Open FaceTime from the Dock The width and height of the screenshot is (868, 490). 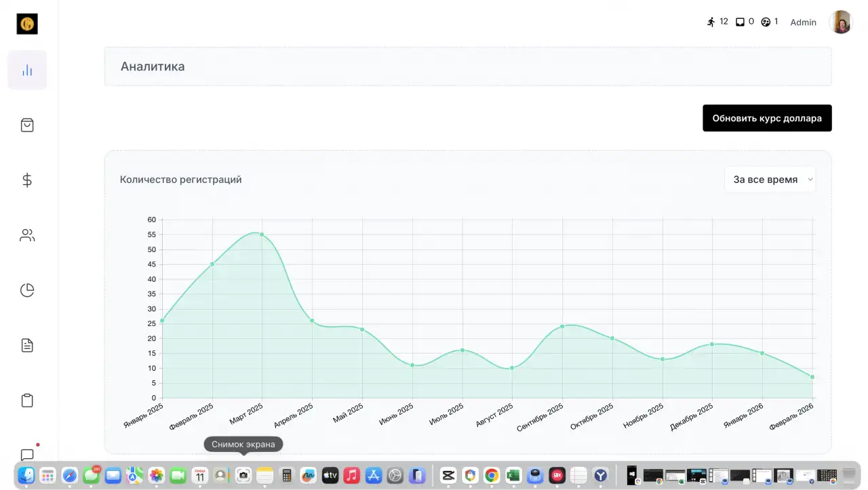coord(178,476)
